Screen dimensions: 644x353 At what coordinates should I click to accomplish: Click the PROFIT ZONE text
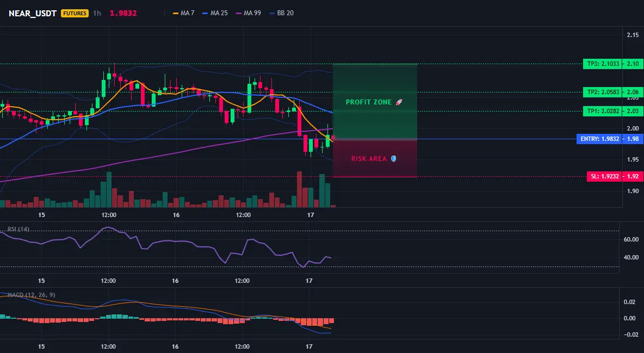tap(368, 102)
